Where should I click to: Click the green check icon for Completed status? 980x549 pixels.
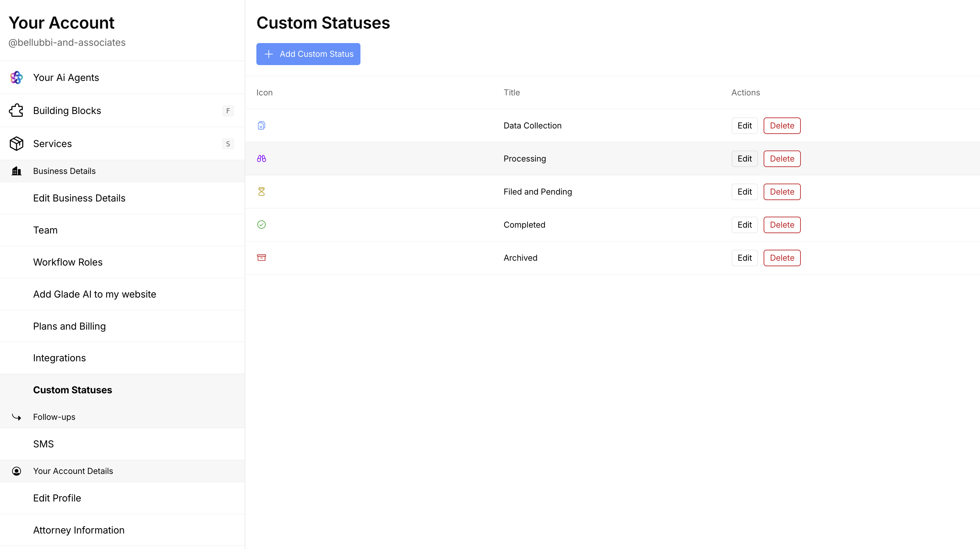pos(261,225)
